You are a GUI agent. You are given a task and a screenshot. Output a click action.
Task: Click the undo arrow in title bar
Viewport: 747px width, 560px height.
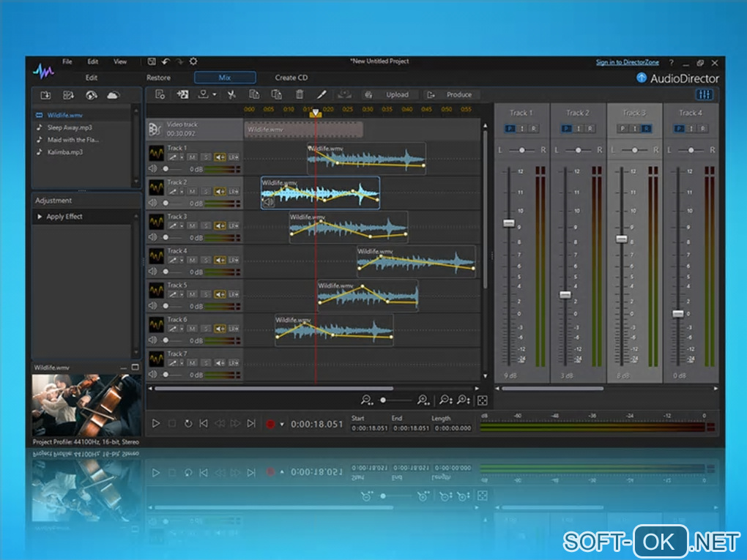[x=166, y=61]
